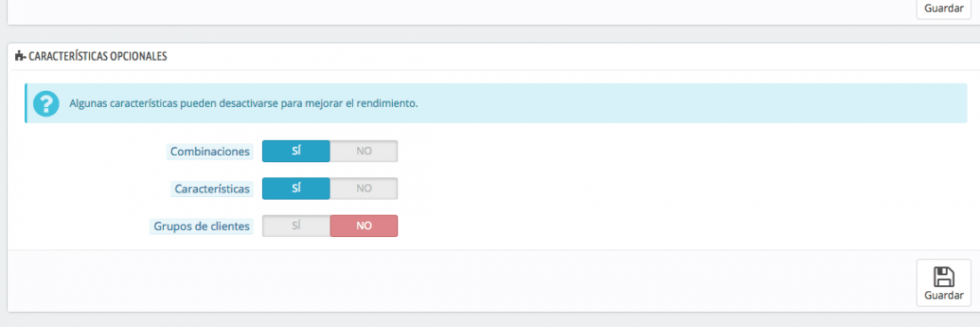Click the performance hint message text
This screenshot has height=327, width=980.
tap(244, 103)
